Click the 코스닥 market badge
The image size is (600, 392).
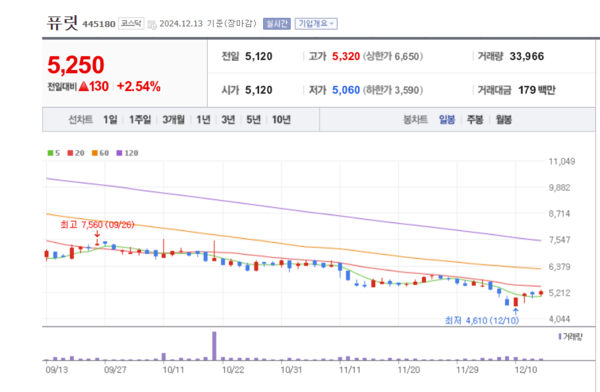tap(131, 23)
